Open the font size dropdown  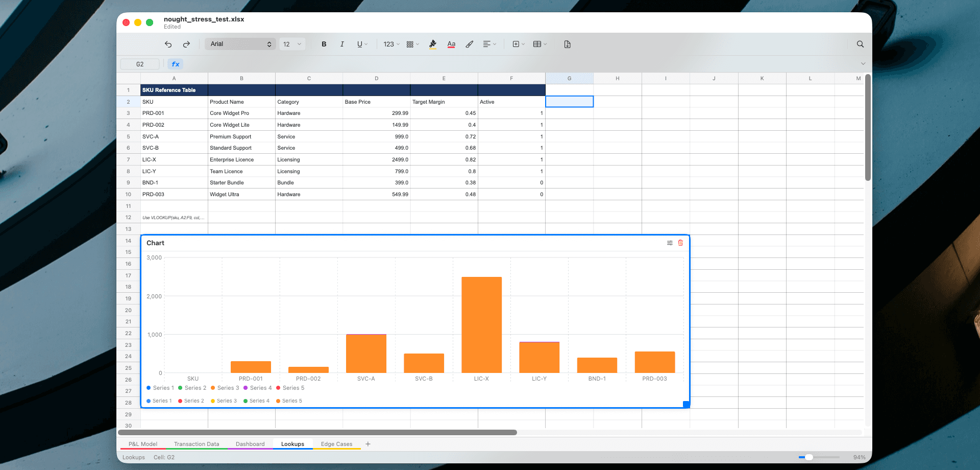point(292,44)
